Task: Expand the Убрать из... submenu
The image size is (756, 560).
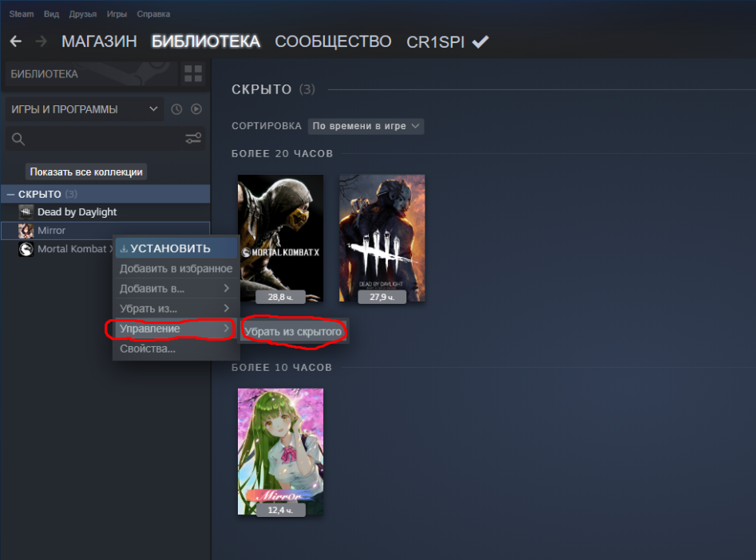Action: (176, 309)
